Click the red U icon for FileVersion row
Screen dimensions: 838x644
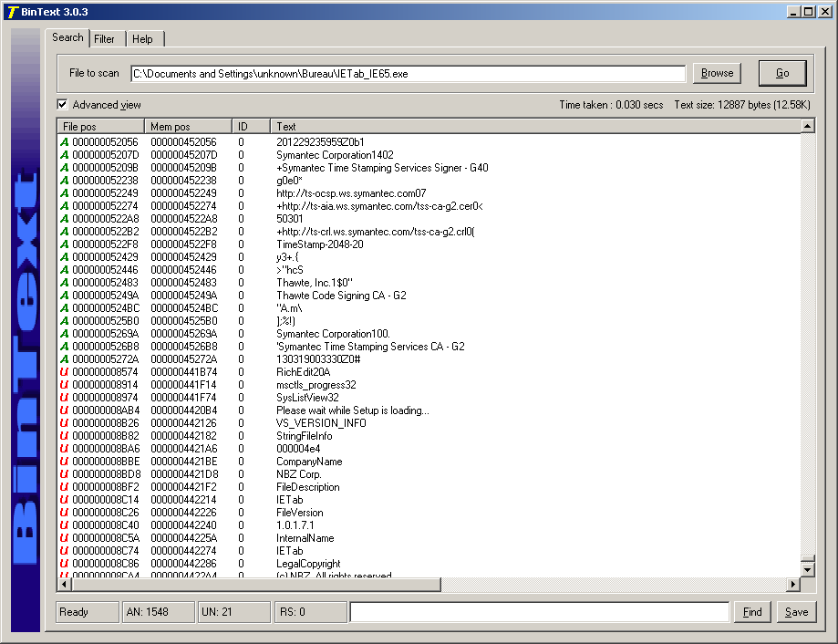65,513
